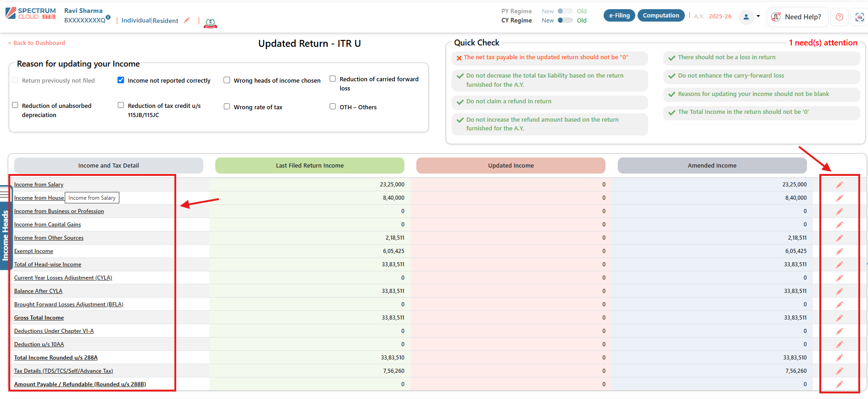The width and height of the screenshot is (868, 399).
Task: Uncheck Income not reported correctly
Action: [121, 80]
